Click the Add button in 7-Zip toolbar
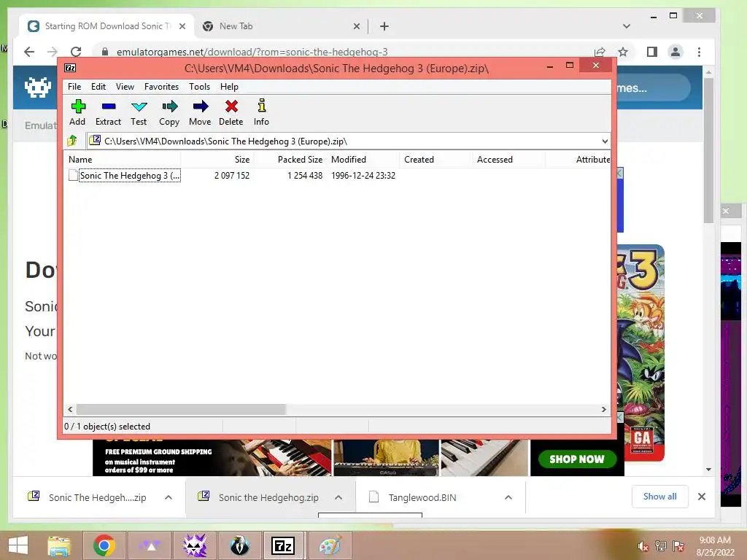This screenshot has height=560, width=747. (77, 112)
